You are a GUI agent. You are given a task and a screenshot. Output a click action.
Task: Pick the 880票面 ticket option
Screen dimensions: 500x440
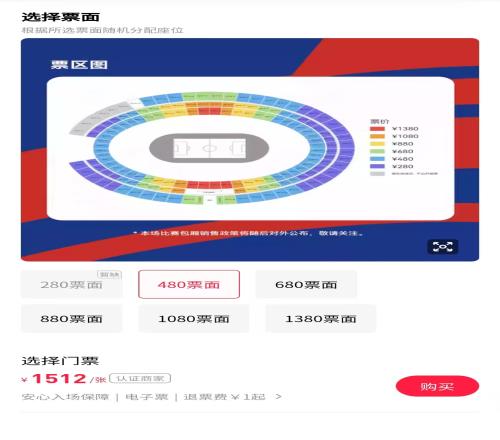point(71,319)
